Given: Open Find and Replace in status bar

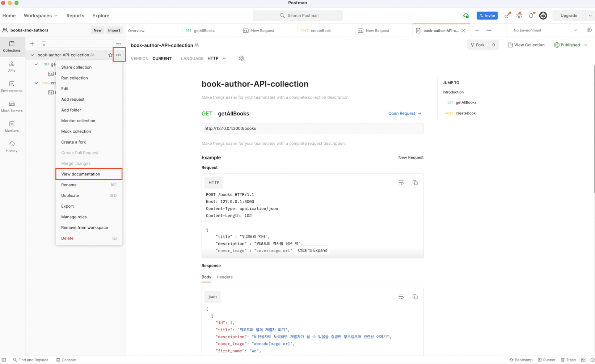Looking at the screenshot, I should [x=31, y=360].
